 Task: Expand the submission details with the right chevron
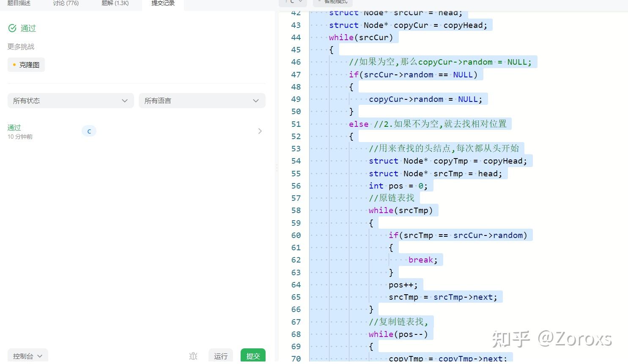tap(260, 131)
